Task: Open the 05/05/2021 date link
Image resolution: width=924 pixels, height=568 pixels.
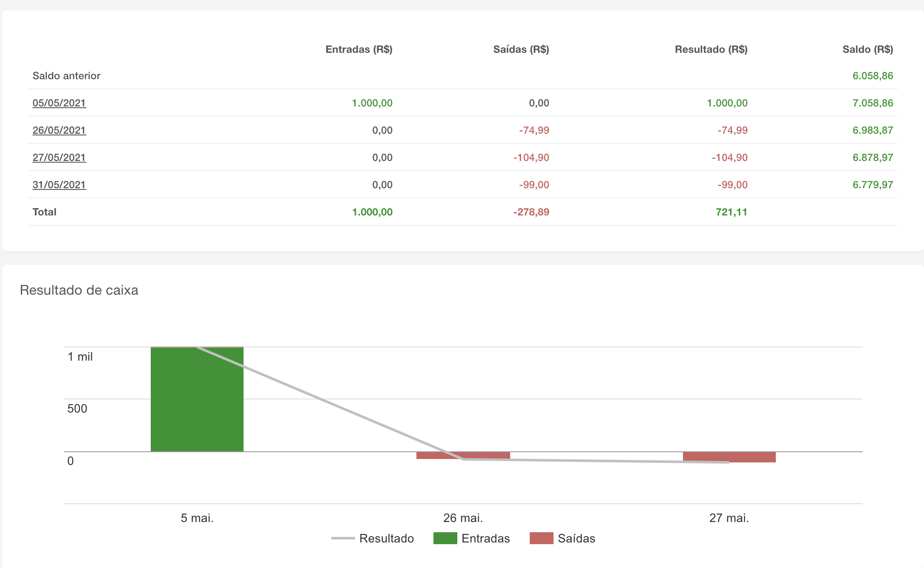Action: click(59, 103)
